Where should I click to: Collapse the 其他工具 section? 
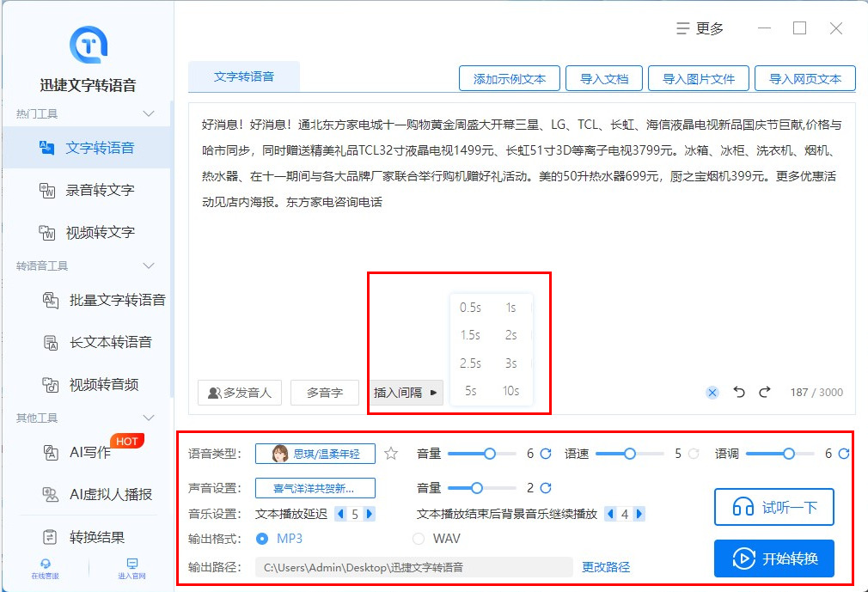click(x=149, y=418)
